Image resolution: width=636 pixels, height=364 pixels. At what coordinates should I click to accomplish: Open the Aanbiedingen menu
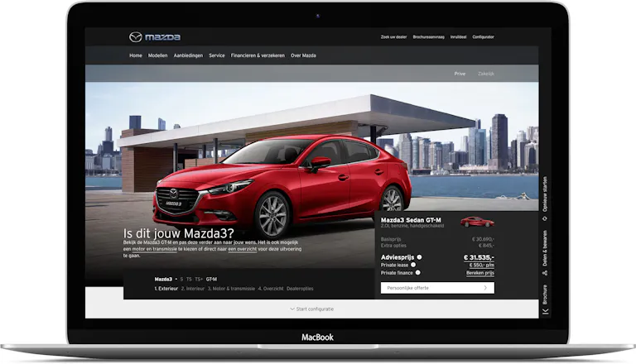pos(188,55)
